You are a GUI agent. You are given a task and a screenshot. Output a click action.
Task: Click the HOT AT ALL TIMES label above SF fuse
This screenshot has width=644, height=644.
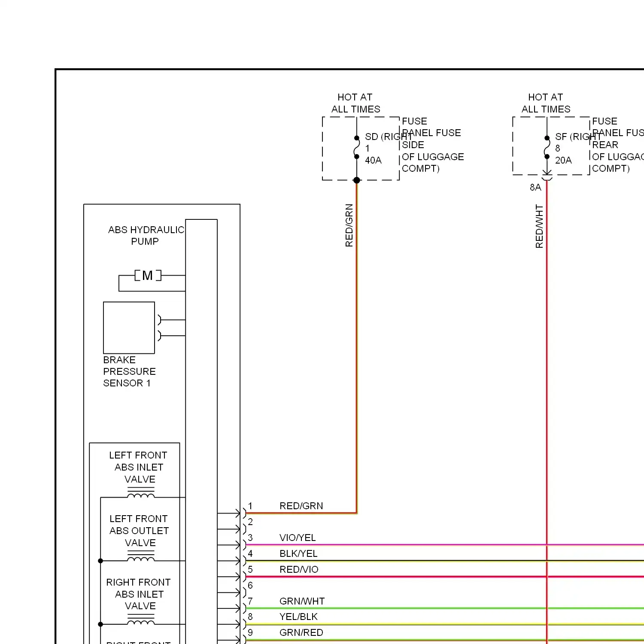546,103
